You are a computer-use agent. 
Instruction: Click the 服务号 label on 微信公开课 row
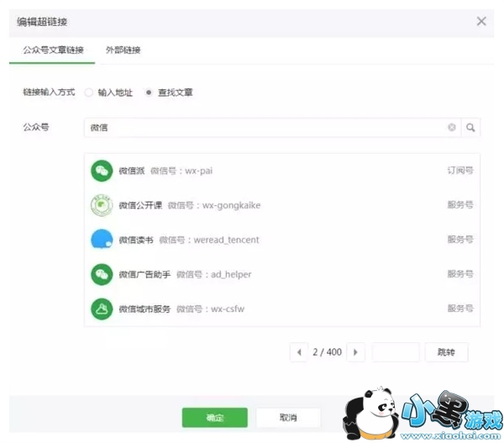pos(460,204)
